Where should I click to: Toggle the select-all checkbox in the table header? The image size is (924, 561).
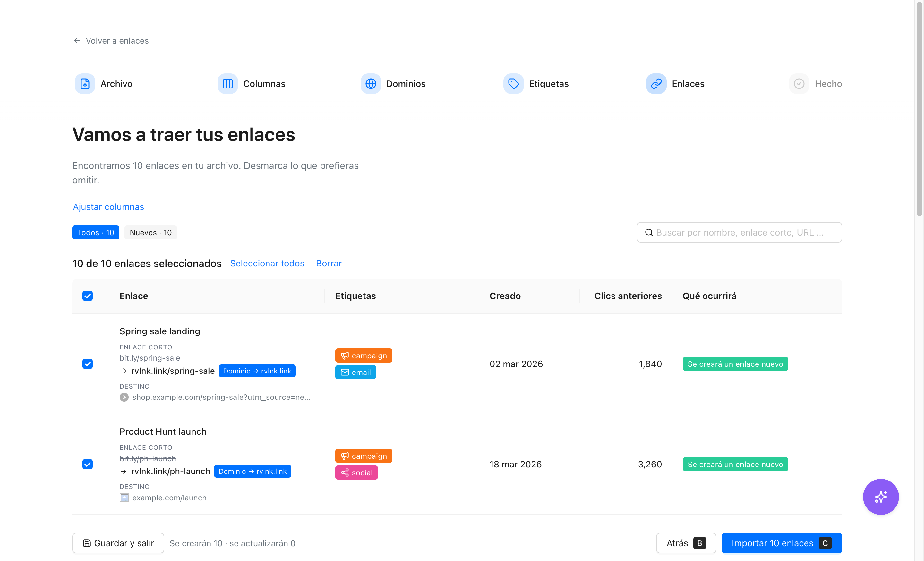[87, 296]
